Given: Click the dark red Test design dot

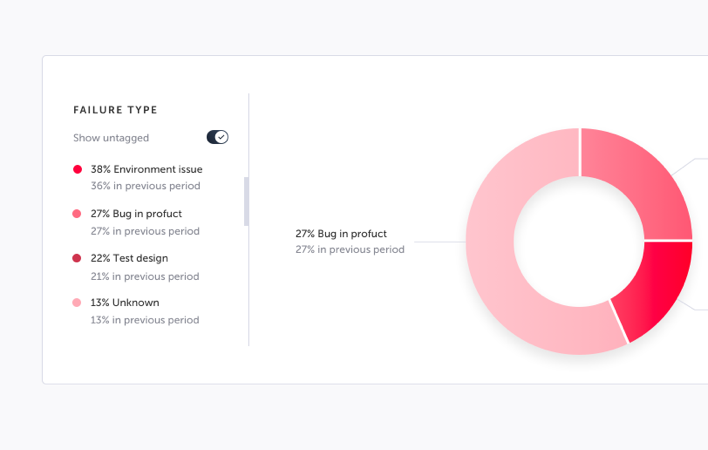Looking at the screenshot, I should point(77,258).
